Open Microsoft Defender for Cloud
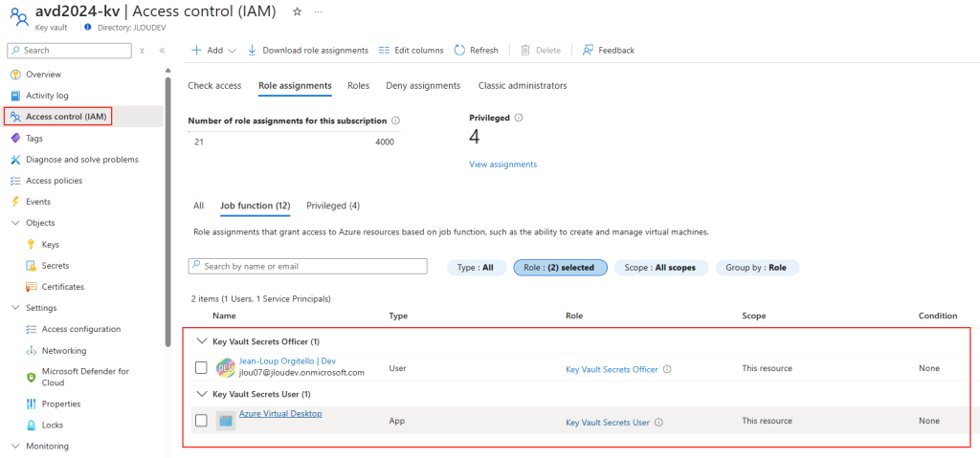 coord(84,377)
